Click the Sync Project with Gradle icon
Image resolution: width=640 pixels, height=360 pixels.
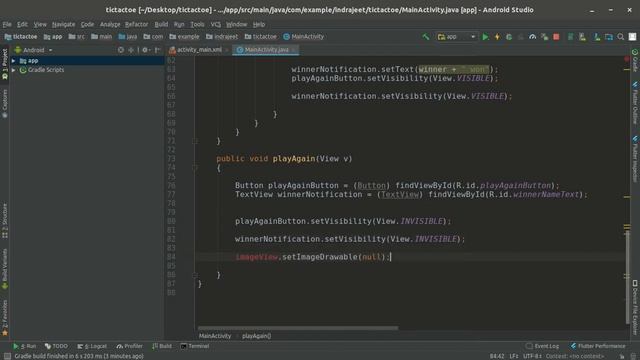(x=597, y=37)
